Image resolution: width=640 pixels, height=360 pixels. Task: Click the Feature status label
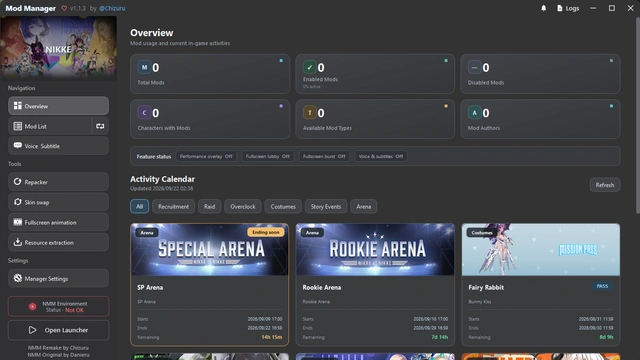154,156
